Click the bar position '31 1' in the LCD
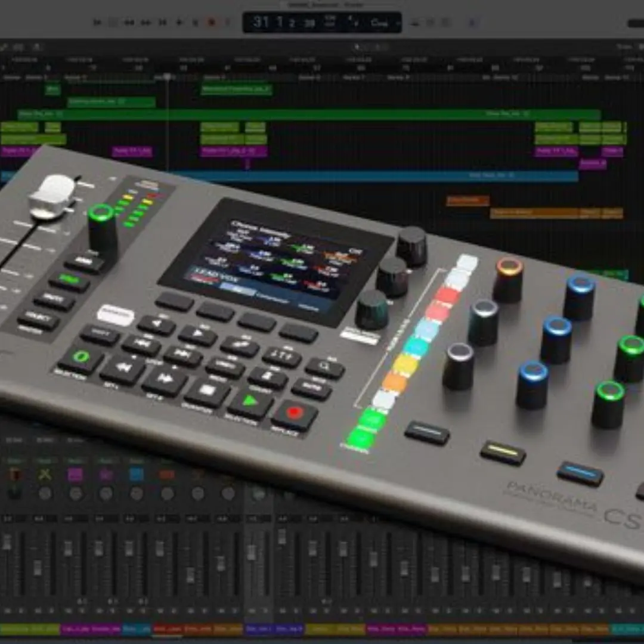Viewport: 644px width, 644px height. pos(270,22)
